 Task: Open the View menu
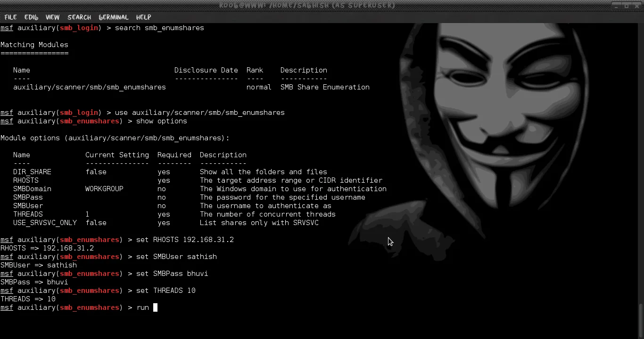pos(52,17)
